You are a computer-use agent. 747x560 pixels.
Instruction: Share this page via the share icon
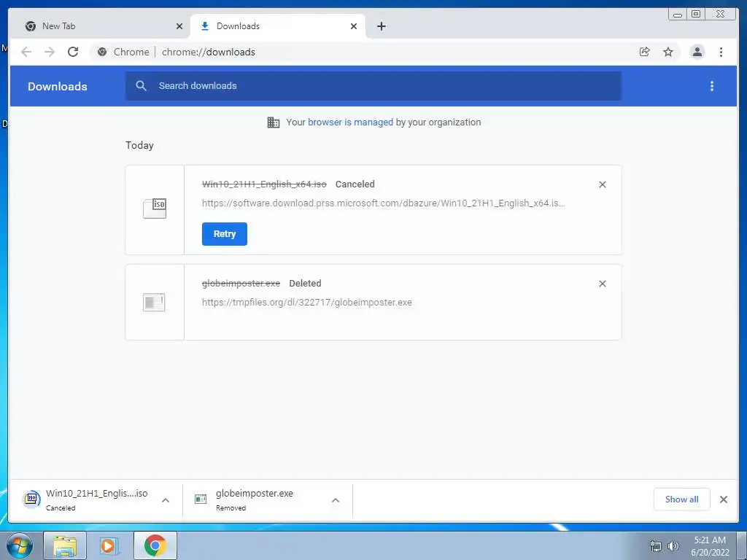click(x=645, y=52)
